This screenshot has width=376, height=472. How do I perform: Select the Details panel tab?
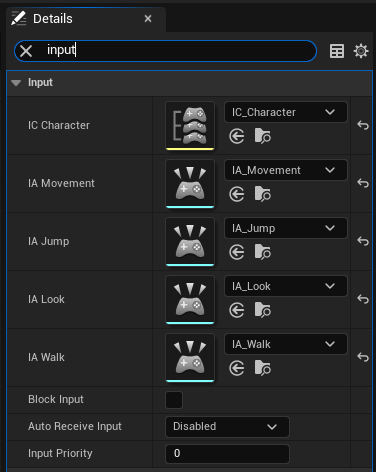coord(53,19)
